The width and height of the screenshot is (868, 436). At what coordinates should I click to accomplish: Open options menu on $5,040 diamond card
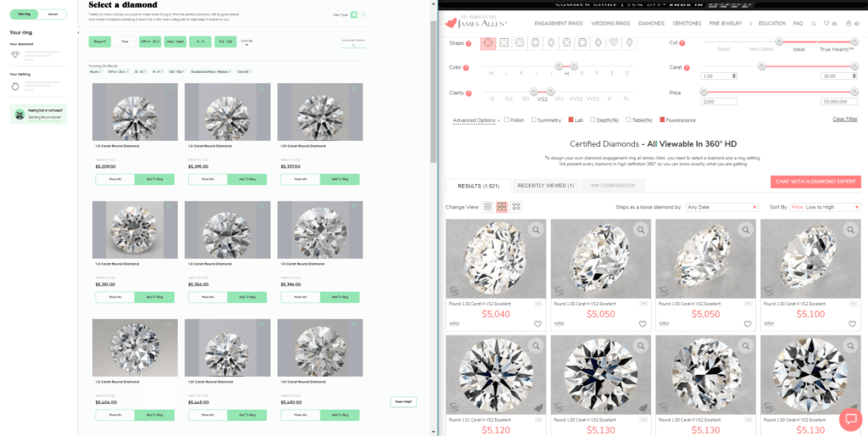click(x=538, y=304)
